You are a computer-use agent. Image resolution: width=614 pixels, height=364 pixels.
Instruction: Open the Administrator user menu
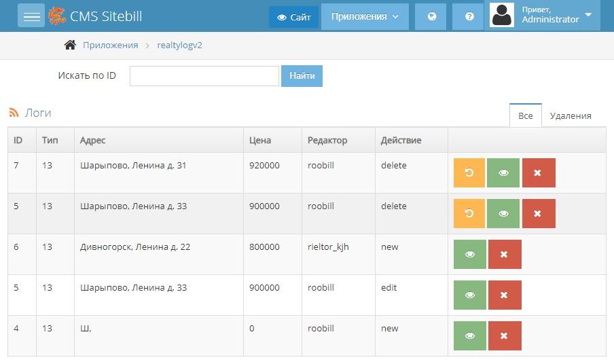pyautogui.click(x=545, y=16)
